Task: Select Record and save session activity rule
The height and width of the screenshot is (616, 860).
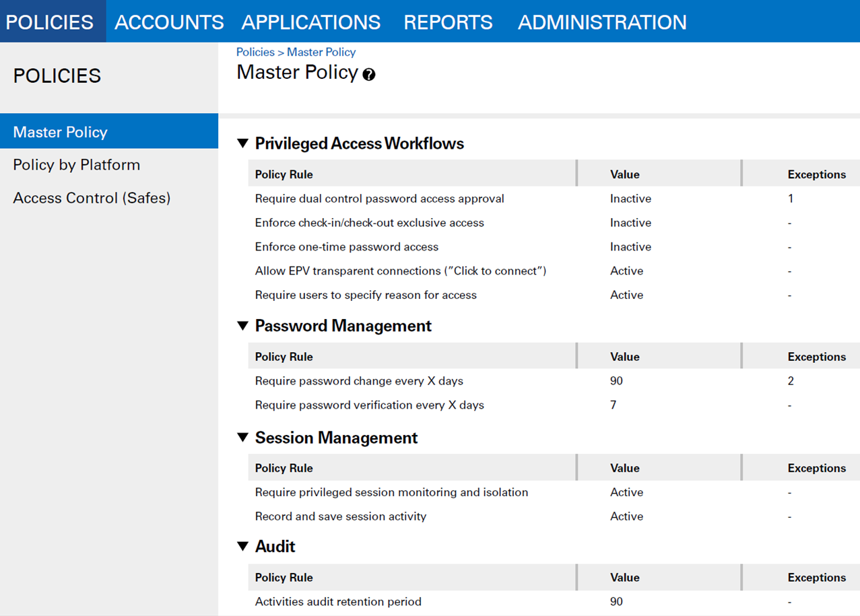Action: point(341,516)
